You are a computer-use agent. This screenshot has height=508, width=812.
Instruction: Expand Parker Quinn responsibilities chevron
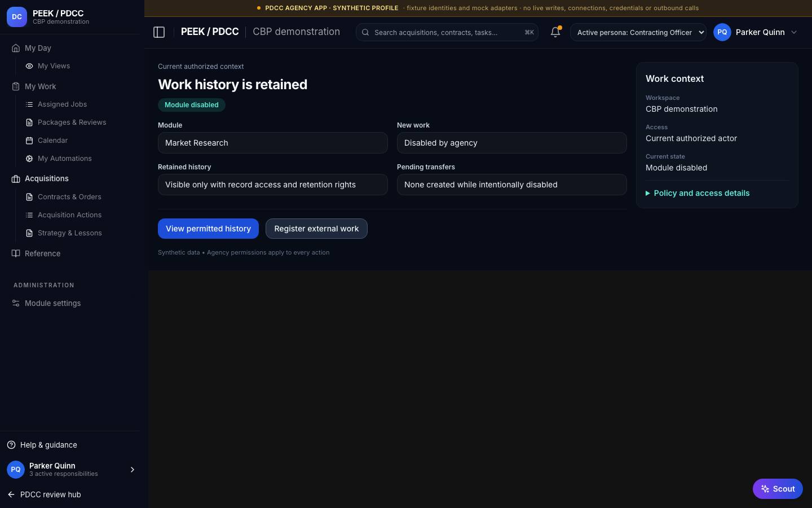point(133,470)
